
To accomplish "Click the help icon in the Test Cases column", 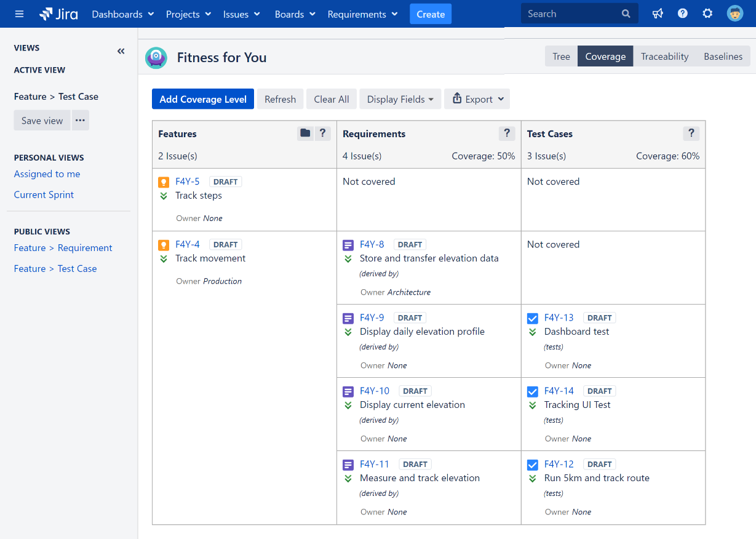I will coord(691,134).
